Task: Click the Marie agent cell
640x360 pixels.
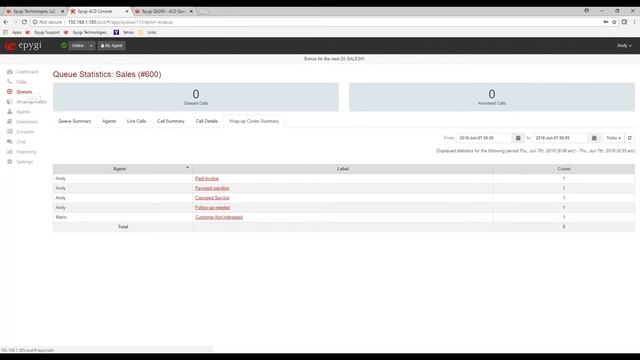Action: tap(122, 217)
